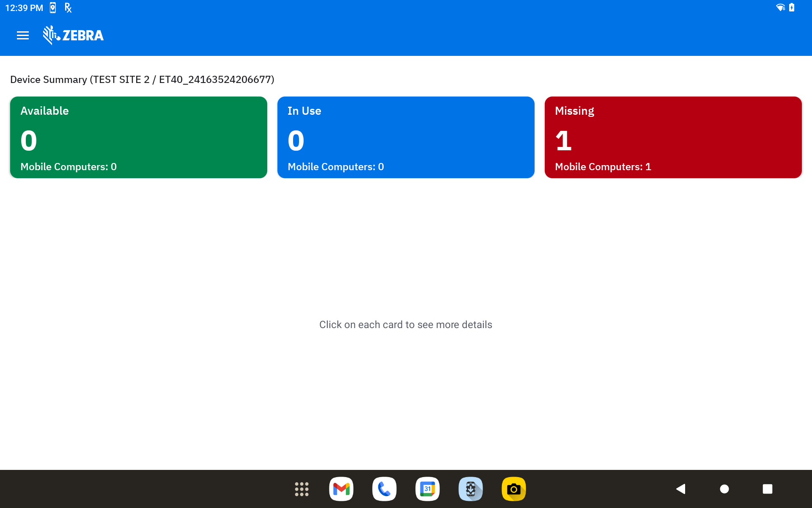Click the Zebra logo in header

73,36
